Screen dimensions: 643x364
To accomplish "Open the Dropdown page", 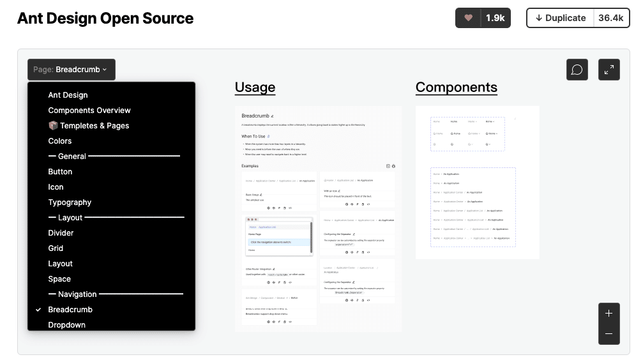I will coord(67,324).
